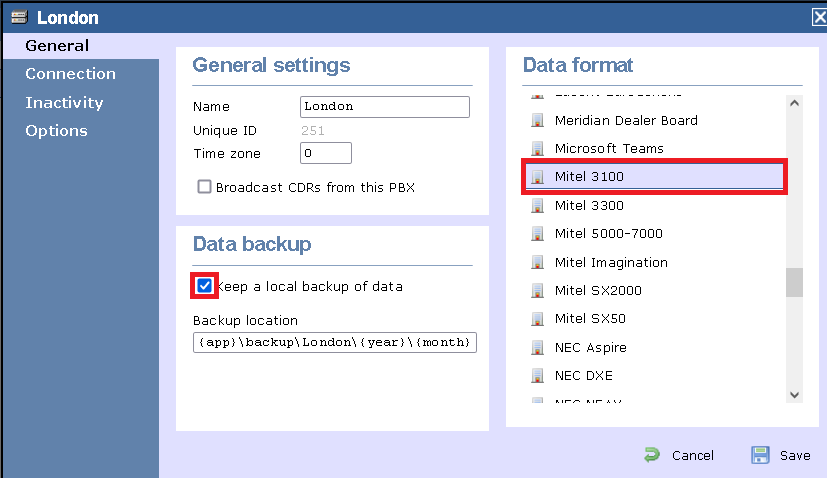Cancel the changes via the Cancel label
The image size is (827, 478).
coord(693,455)
